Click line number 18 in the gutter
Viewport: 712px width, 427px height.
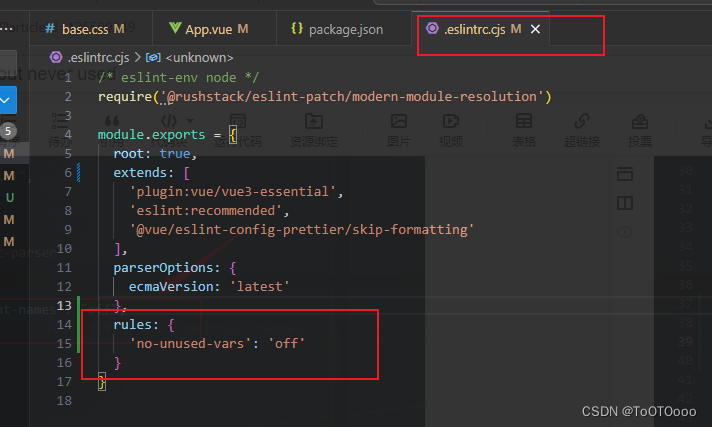click(64, 401)
